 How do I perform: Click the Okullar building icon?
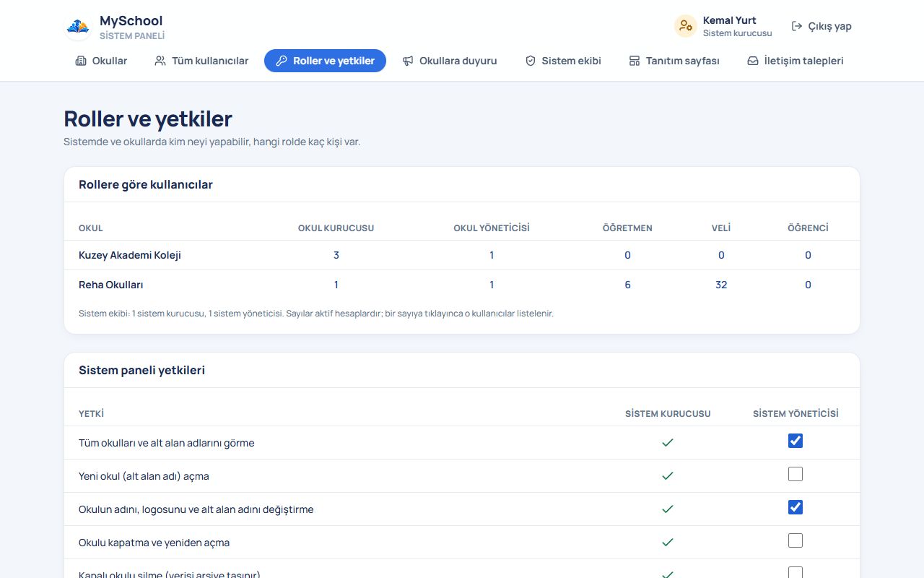tap(81, 61)
